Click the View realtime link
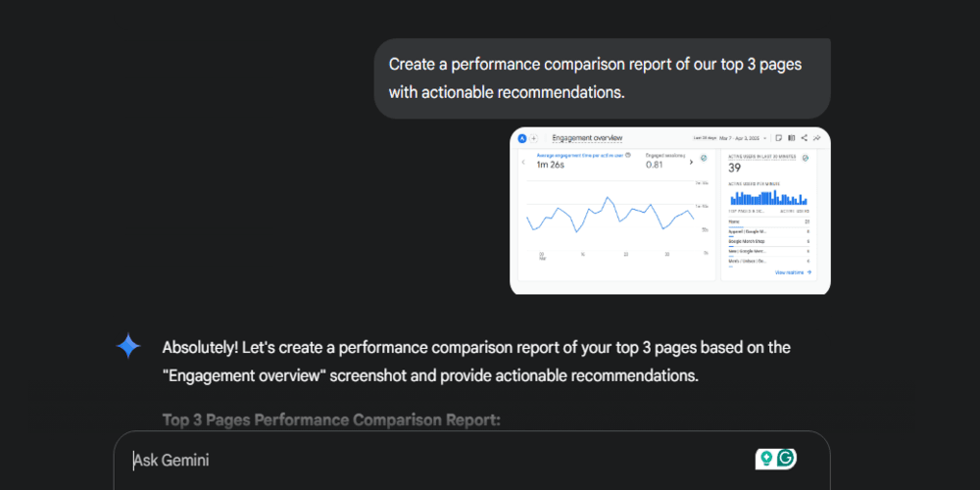Screen dimensions: 980x490 click(x=792, y=272)
